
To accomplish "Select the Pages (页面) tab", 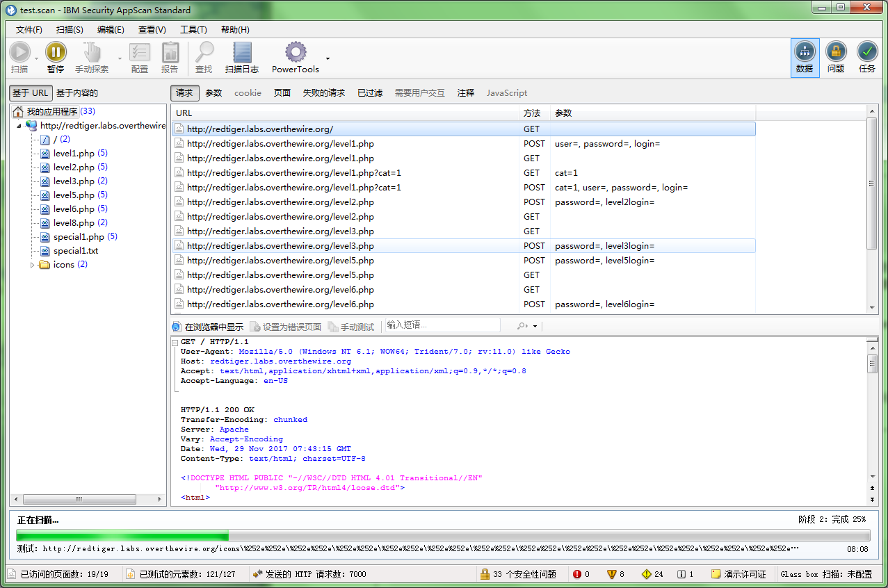I will (x=282, y=93).
